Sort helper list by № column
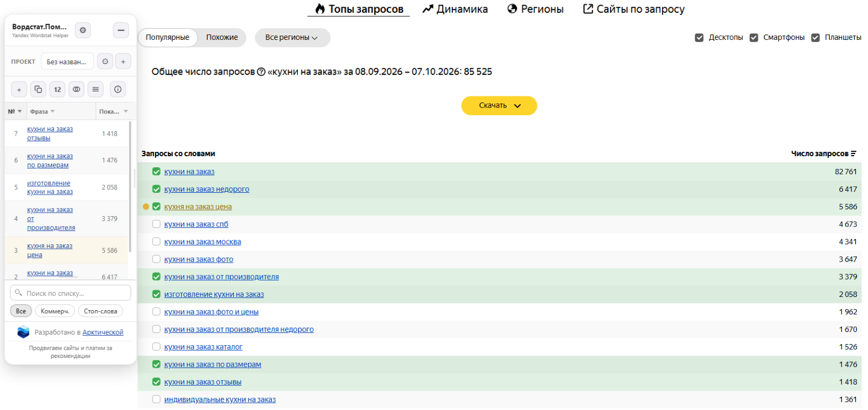The image size is (868, 410). point(15,111)
